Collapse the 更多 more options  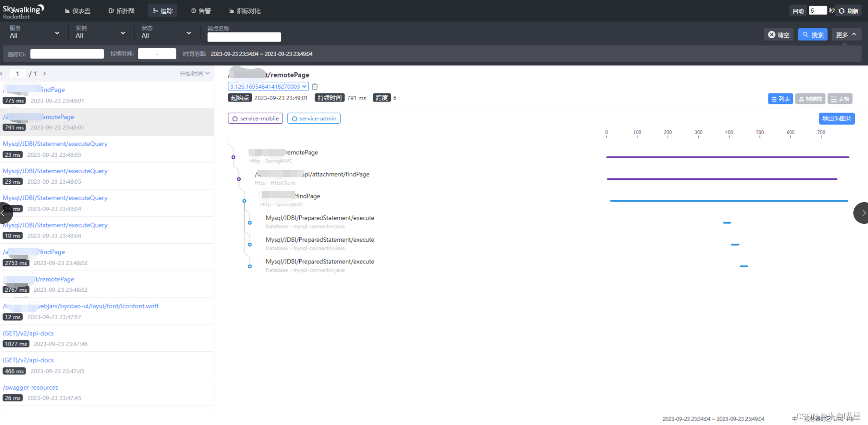pyautogui.click(x=846, y=34)
